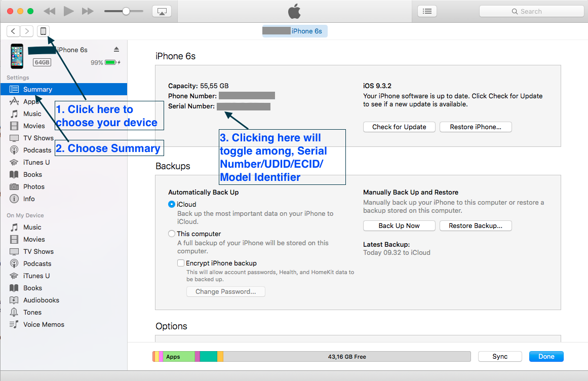Adjust the volume slider knob

pyautogui.click(x=126, y=11)
